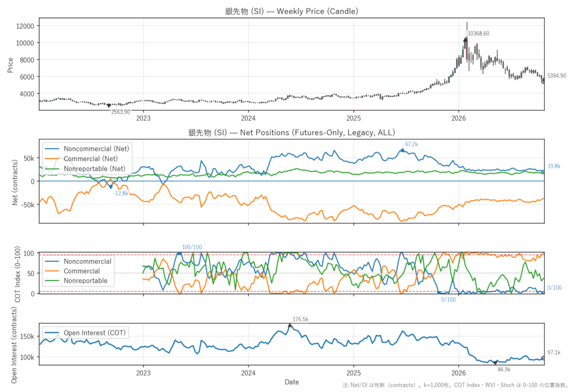Click the Open Interest (COT) legend entry
The width and height of the screenshot is (574, 392).
[85, 333]
